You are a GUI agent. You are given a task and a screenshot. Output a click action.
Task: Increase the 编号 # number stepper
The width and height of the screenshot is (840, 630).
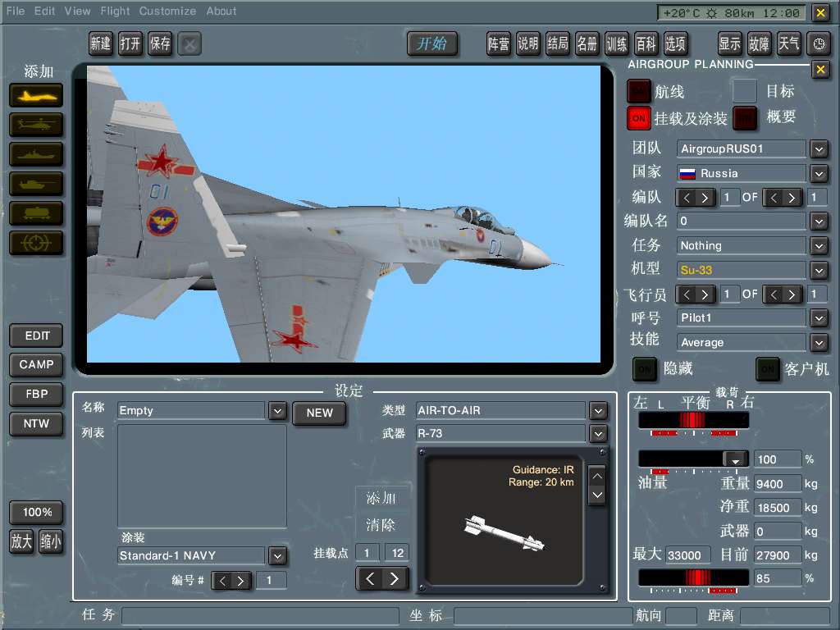(241, 580)
